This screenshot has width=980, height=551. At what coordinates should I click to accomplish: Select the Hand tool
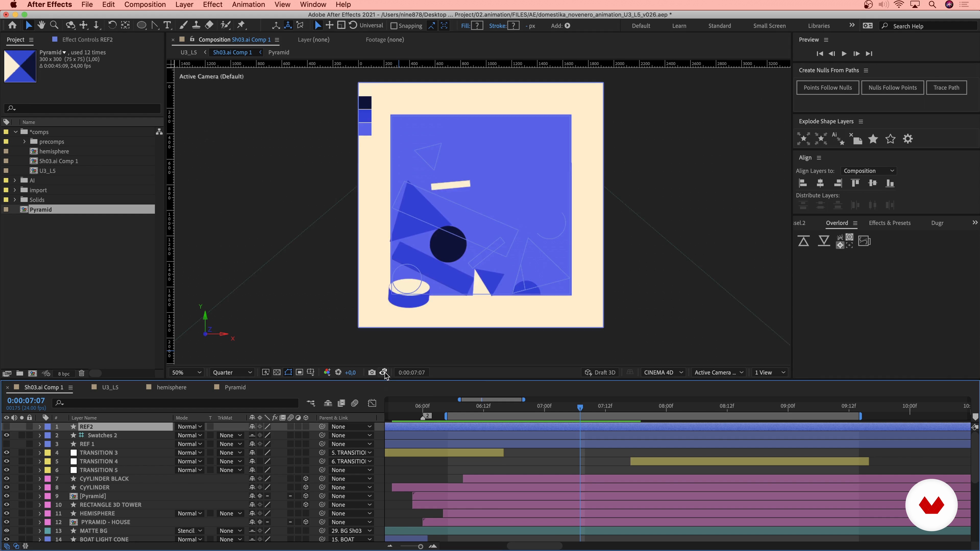point(41,25)
